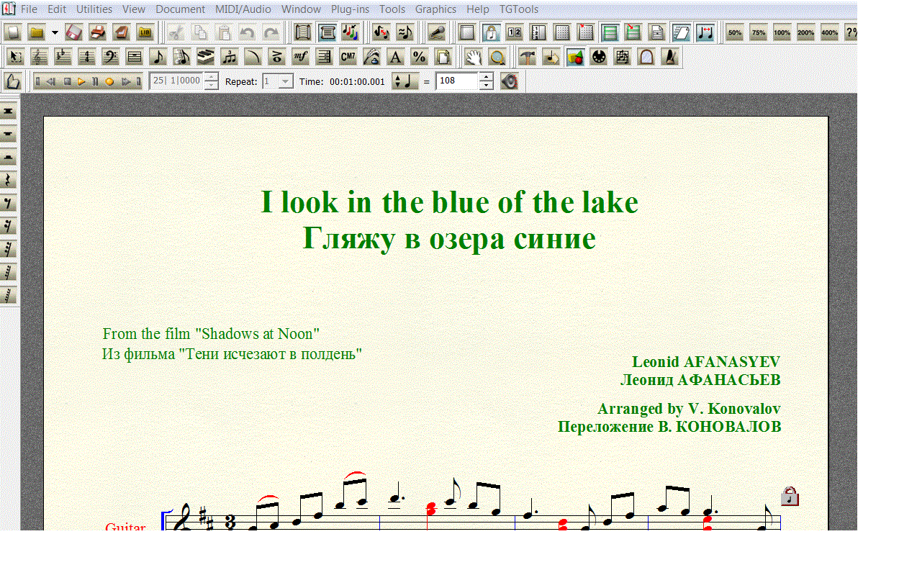Viewport: 917px width, 588px height.
Task: Choose the Expression tool marked mf
Action: click(300, 57)
